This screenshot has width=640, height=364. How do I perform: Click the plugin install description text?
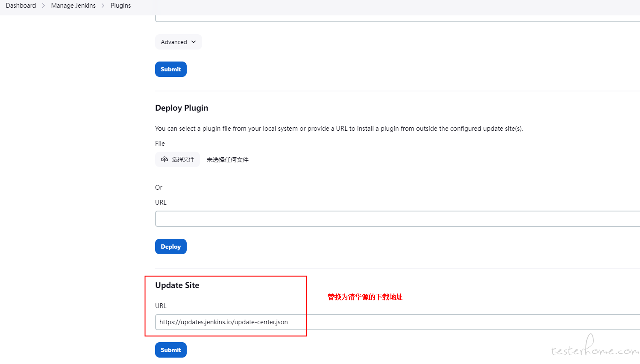click(339, 129)
